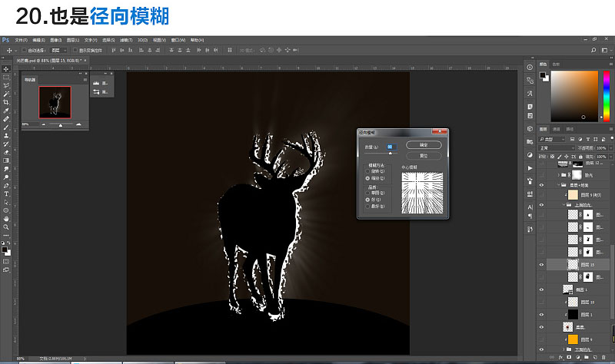
Task: Select the Horizontal Type tool
Action: tap(6, 194)
